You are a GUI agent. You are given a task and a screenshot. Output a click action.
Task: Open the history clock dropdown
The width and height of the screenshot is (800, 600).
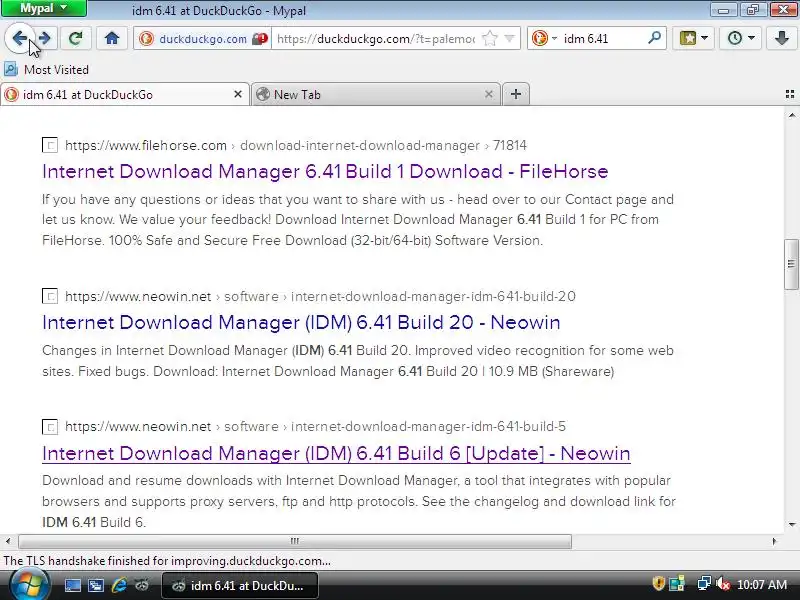pyautogui.click(x=740, y=38)
